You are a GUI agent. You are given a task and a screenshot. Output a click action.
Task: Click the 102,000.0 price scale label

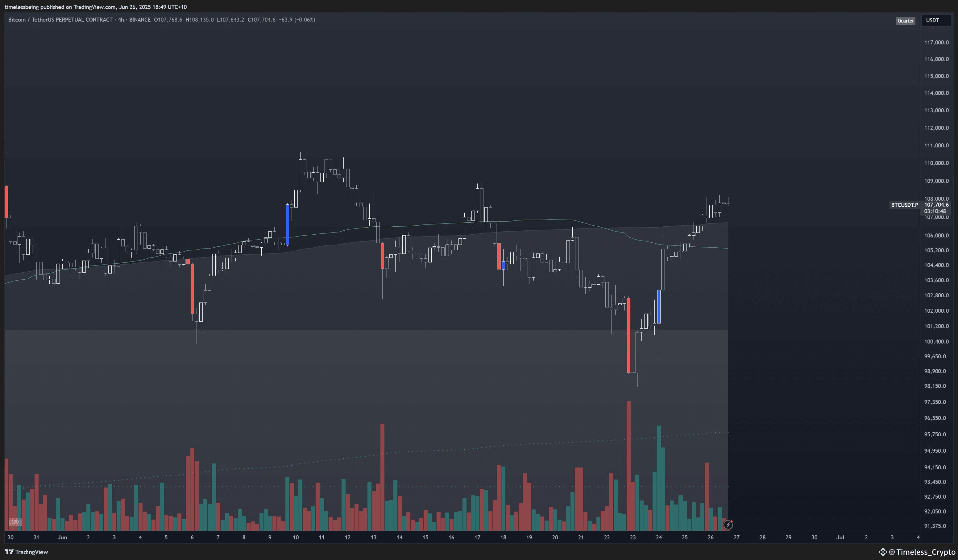[x=936, y=311]
